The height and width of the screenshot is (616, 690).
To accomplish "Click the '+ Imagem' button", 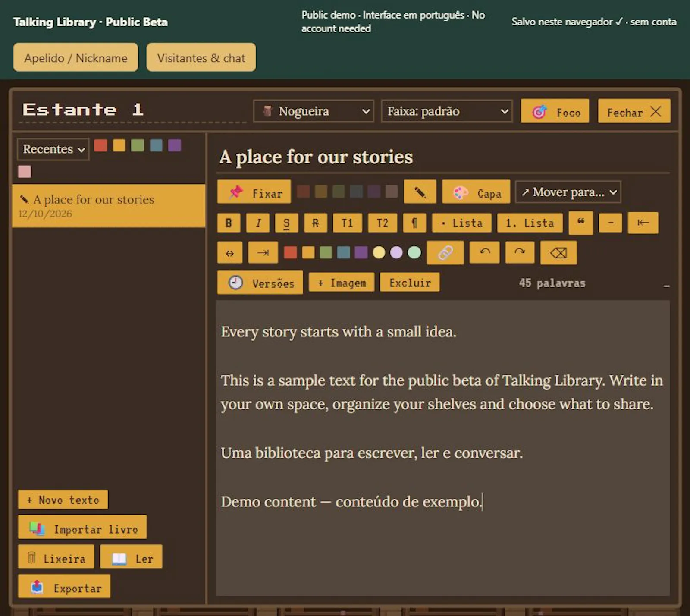I will [342, 283].
